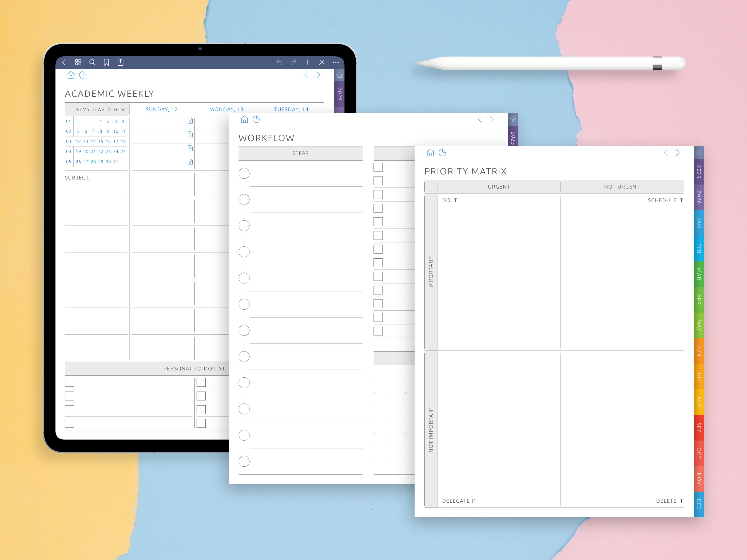Jump using the numbered page link 1
Viewport: 747px width, 560px height.
(190, 121)
